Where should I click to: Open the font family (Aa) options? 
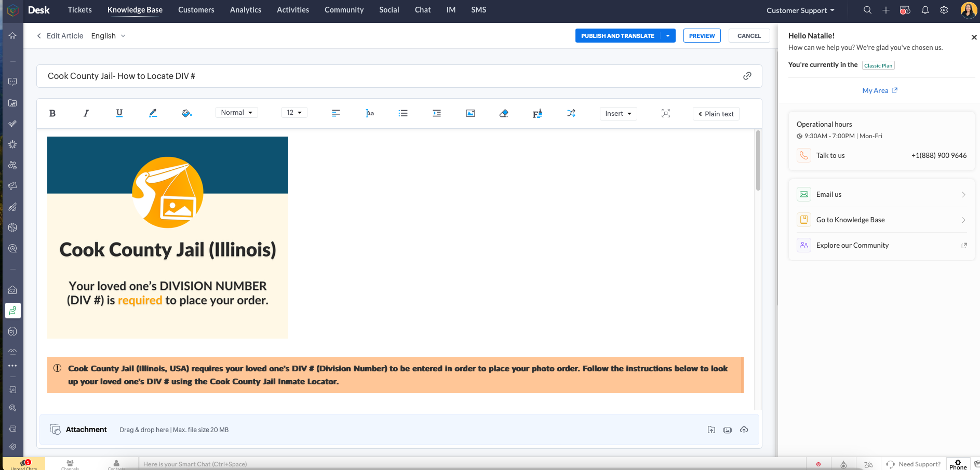coord(370,113)
